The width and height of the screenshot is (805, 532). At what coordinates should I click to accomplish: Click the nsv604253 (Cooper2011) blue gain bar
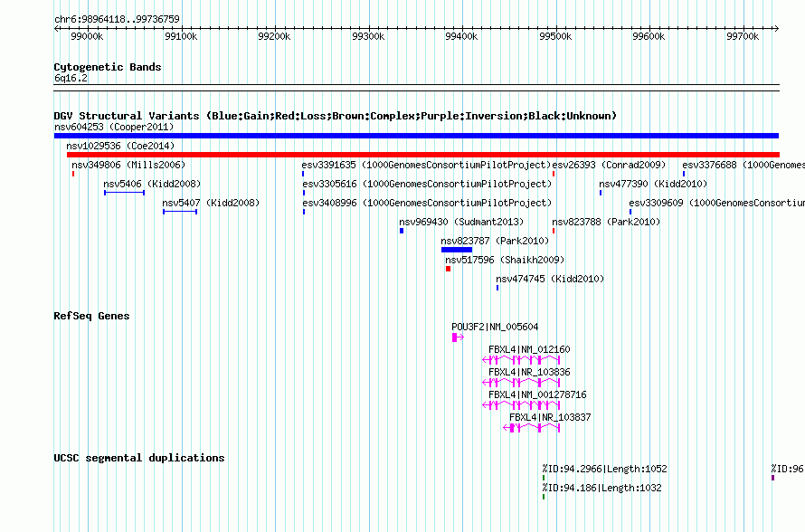pos(416,136)
